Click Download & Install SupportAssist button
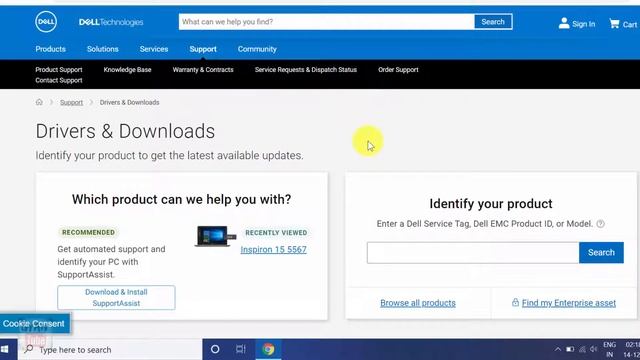640x360 pixels. point(116,298)
